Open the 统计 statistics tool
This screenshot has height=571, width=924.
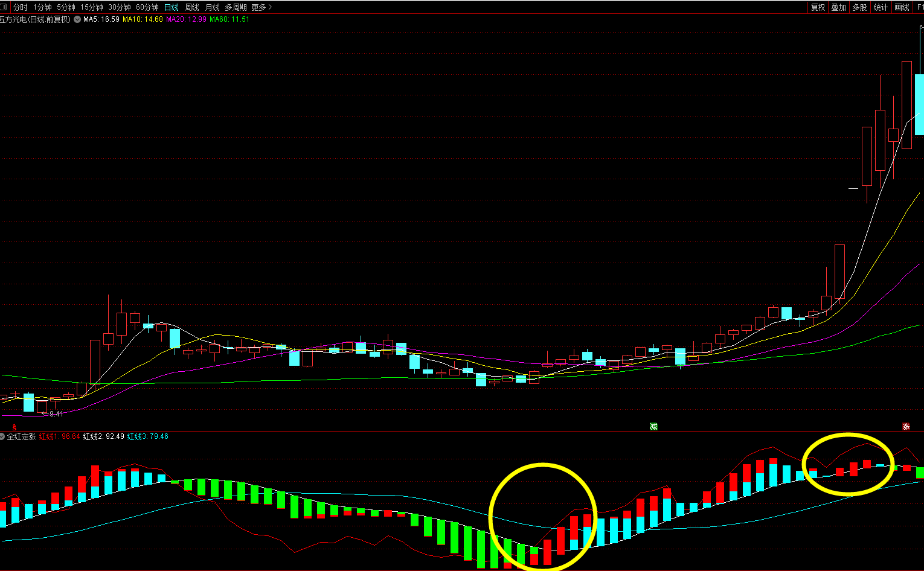point(881,7)
